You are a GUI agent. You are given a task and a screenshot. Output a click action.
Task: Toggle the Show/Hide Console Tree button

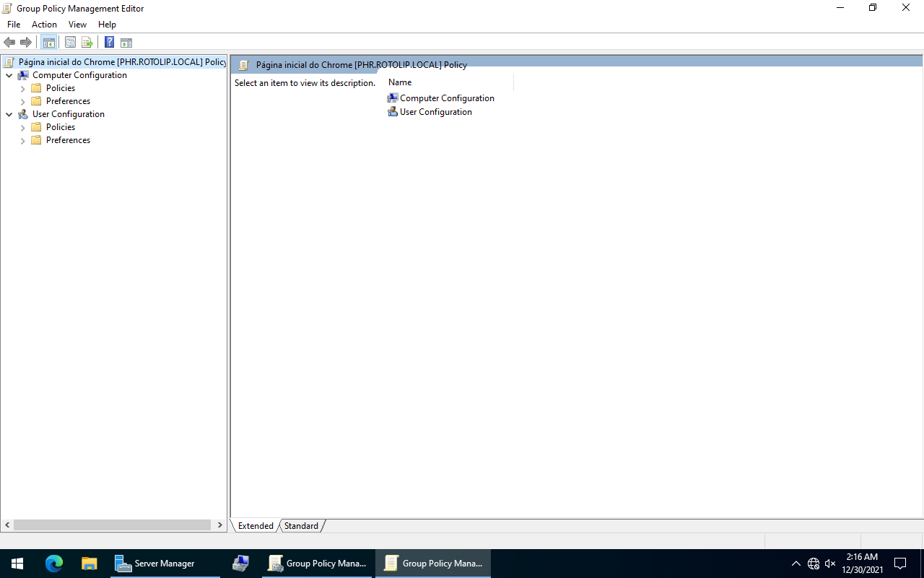tap(48, 42)
